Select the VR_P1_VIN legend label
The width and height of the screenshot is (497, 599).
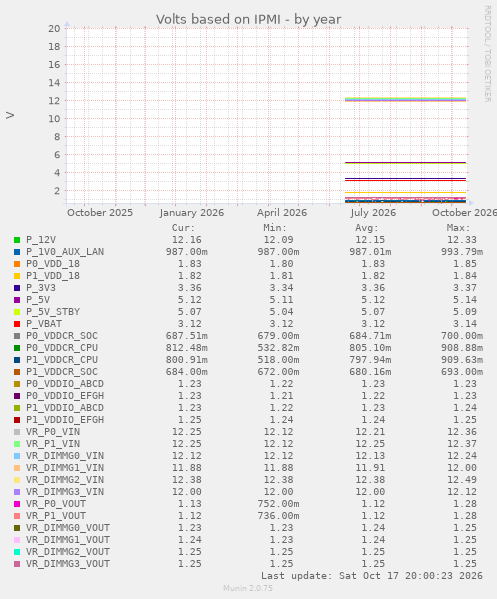tap(53, 444)
